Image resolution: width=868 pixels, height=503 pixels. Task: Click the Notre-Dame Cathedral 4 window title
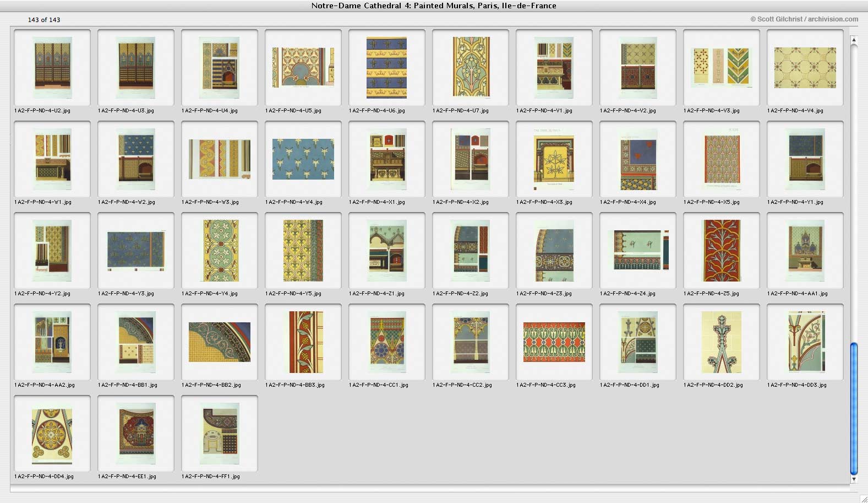(x=434, y=6)
